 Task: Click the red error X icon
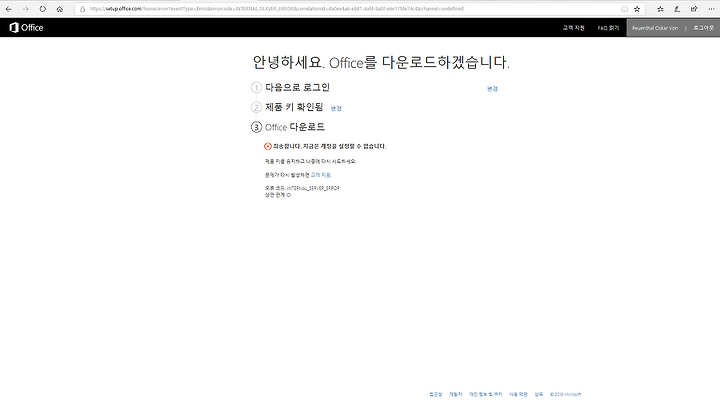coord(268,146)
